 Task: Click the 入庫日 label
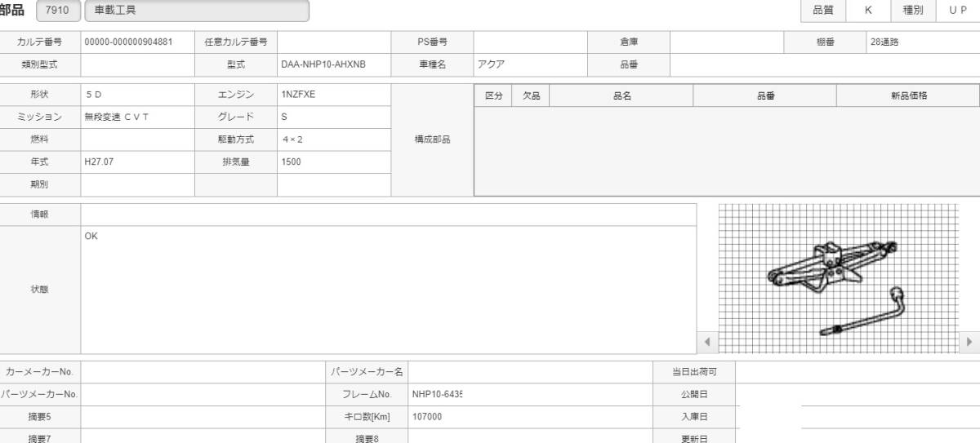click(694, 417)
